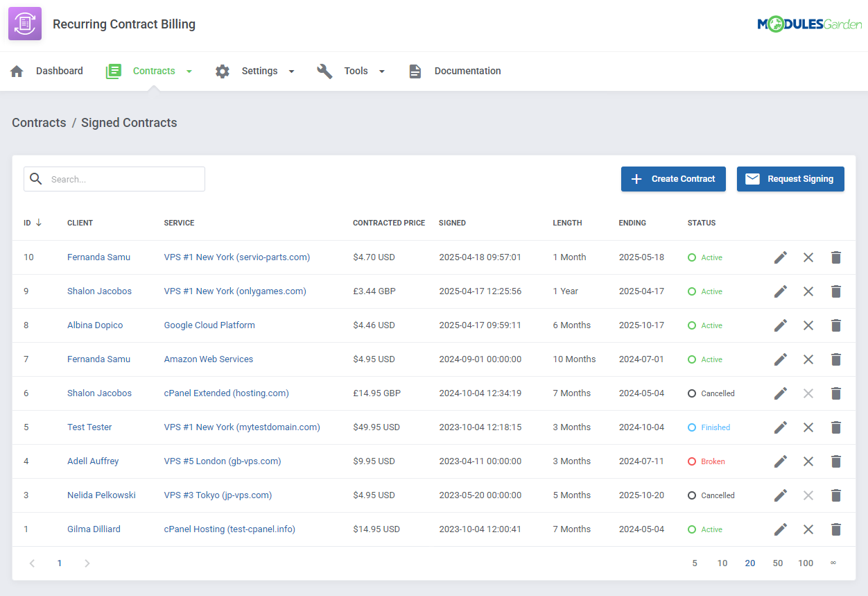Edit the cPanel Extended hosting.com contract
The height and width of the screenshot is (596, 868).
781,393
